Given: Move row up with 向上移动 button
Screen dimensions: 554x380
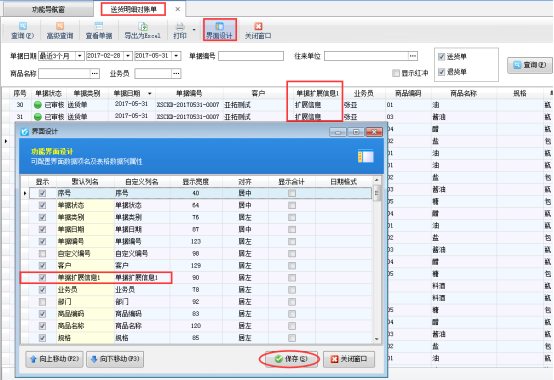Looking at the screenshot, I should click(54, 359).
